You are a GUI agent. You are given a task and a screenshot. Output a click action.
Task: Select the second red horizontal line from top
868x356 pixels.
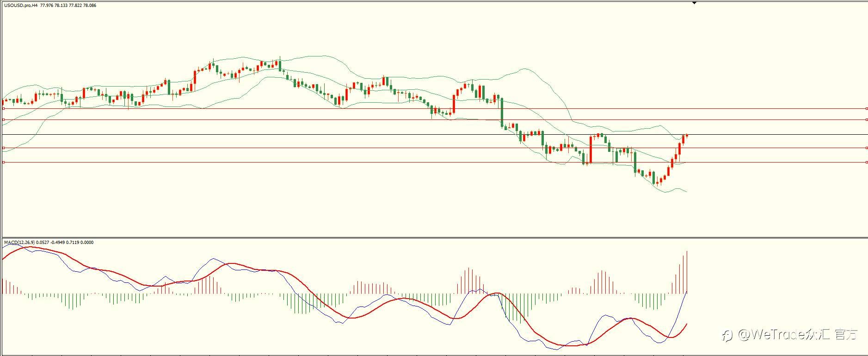[435, 120]
